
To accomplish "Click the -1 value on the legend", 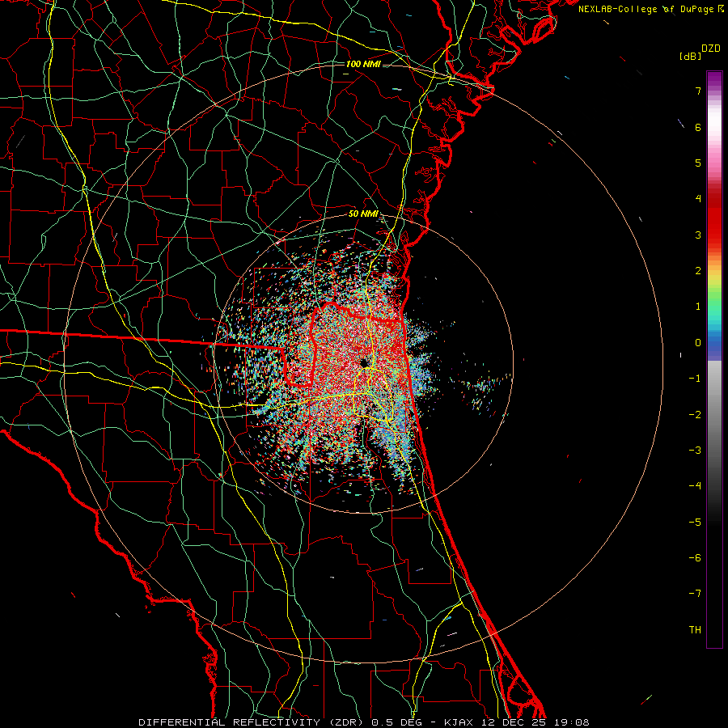I will pyautogui.click(x=695, y=379).
